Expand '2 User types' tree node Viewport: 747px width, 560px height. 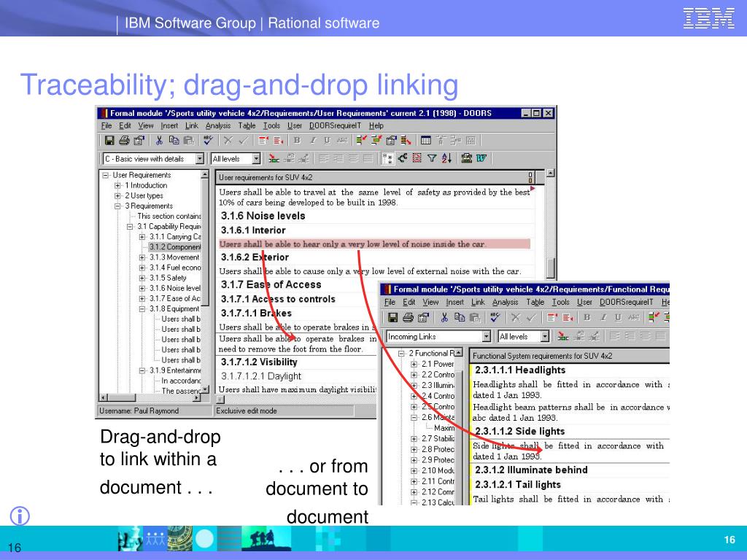(117, 195)
